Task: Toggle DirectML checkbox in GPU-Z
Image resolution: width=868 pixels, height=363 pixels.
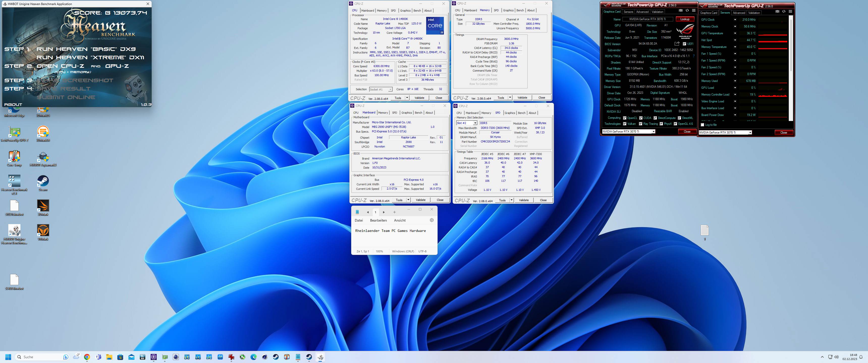Action: click(x=679, y=118)
